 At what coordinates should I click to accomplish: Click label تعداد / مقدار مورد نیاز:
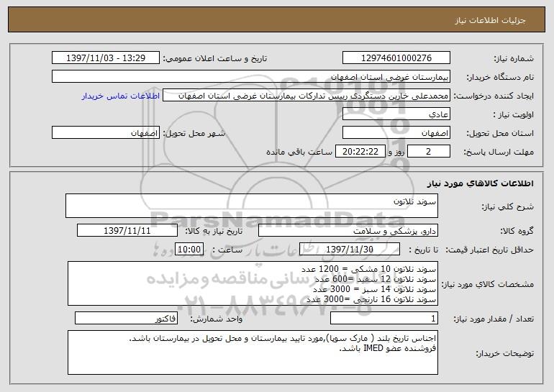click(494, 319)
